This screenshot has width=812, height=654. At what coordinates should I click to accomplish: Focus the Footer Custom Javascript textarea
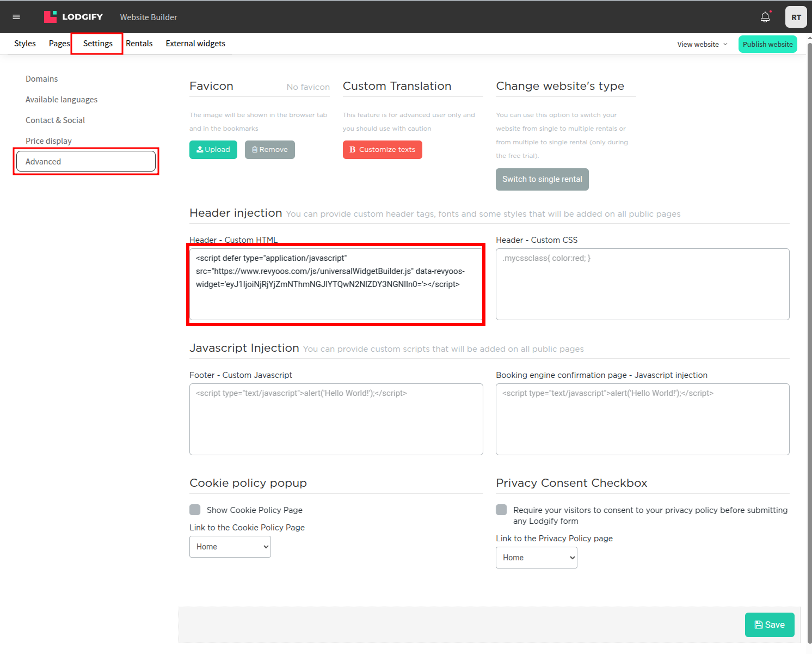336,419
